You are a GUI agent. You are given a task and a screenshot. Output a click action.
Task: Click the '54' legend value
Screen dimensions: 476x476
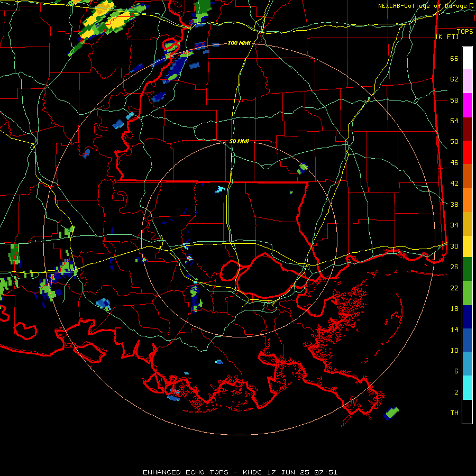click(454, 121)
